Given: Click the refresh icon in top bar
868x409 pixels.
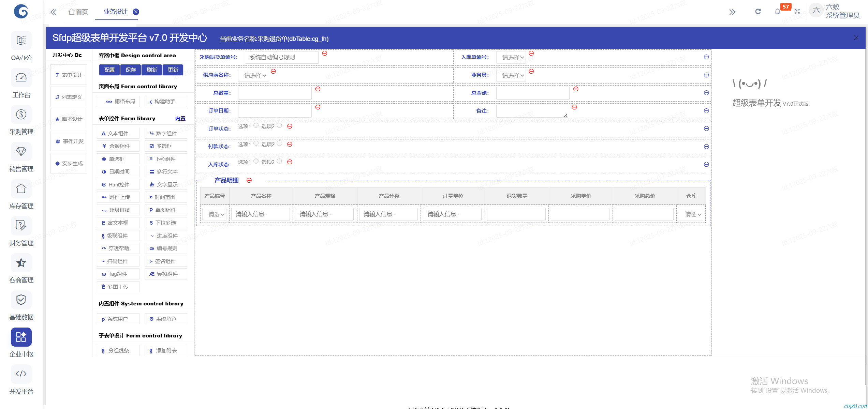Looking at the screenshot, I should [x=758, y=12].
